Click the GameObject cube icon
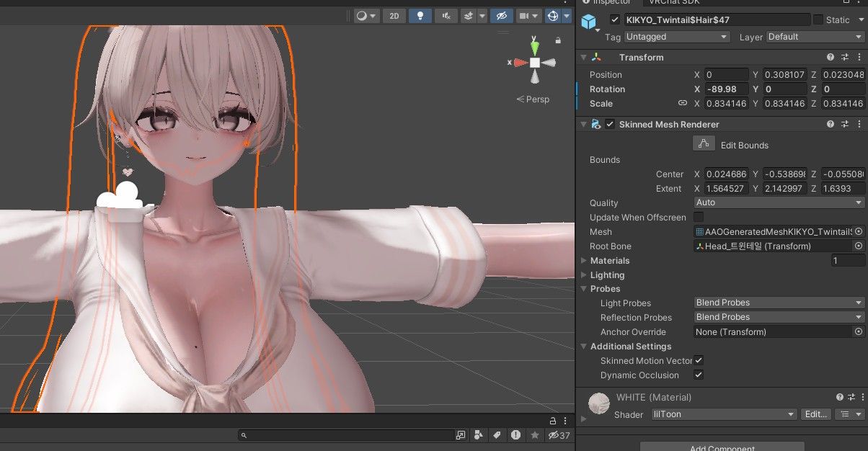 (590, 22)
